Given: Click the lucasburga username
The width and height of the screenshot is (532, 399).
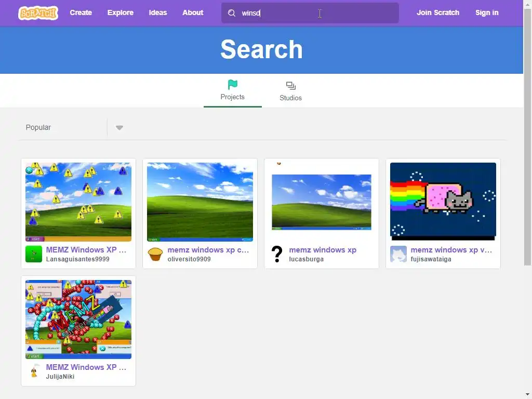Looking at the screenshot, I should pos(307,259).
